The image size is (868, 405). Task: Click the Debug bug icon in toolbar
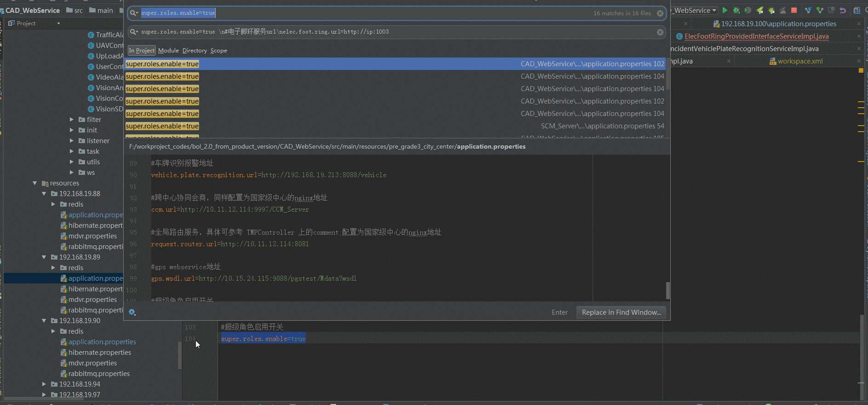pos(737,10)
